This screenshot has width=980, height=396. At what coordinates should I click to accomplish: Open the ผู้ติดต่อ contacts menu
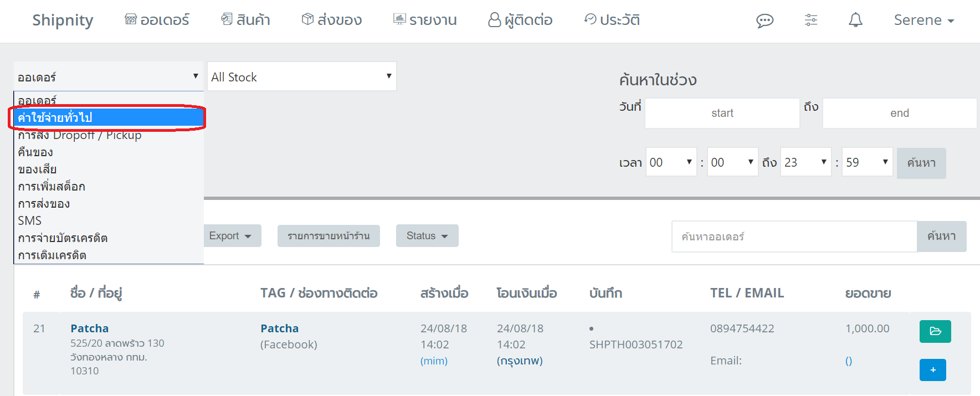coord(520,20)
